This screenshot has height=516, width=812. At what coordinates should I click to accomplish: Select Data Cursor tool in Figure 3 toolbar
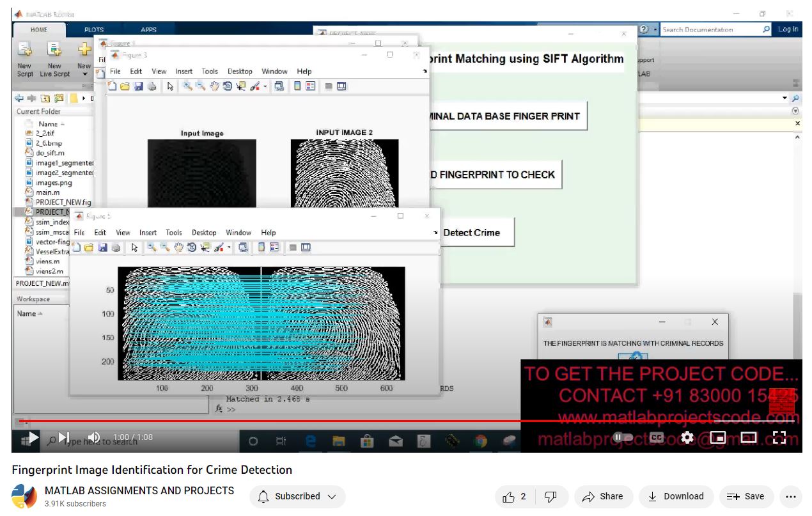pos(241,86)
